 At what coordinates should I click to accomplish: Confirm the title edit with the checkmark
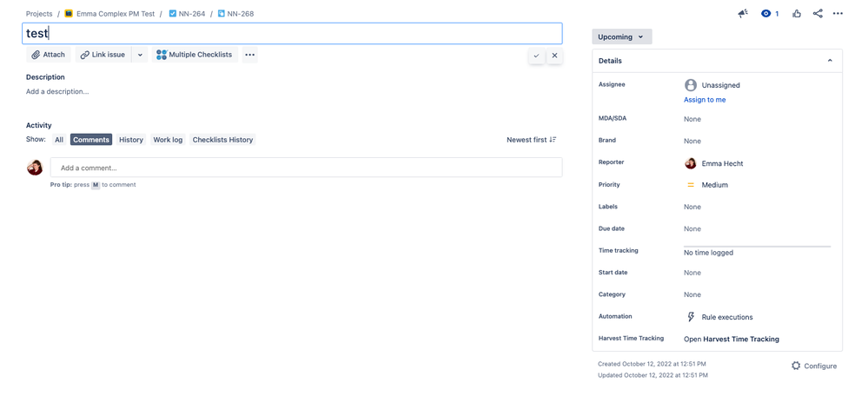click(x=536, y=56)
